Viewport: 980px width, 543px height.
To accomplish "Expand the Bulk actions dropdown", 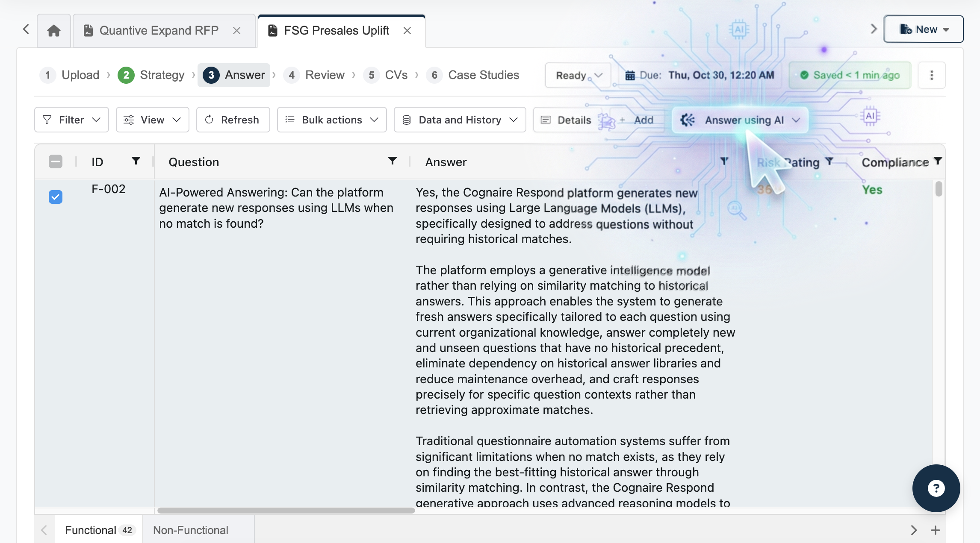I will (332, 120).
